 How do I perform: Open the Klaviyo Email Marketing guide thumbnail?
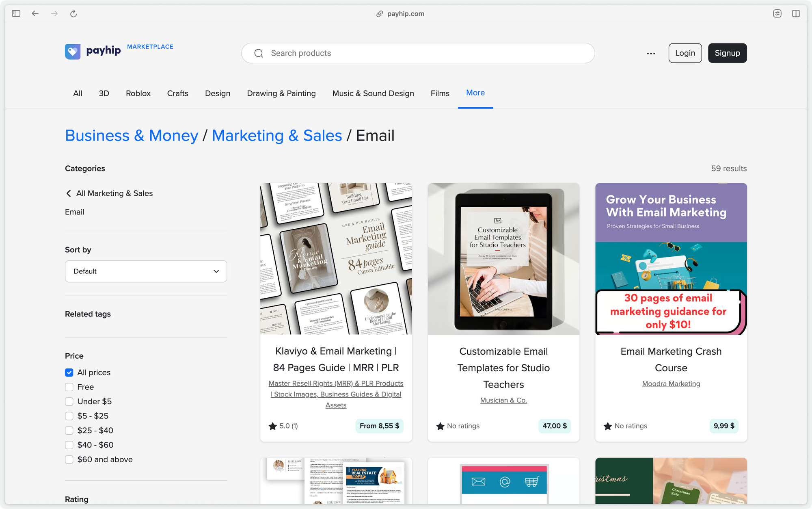click(x=336, y=259)
